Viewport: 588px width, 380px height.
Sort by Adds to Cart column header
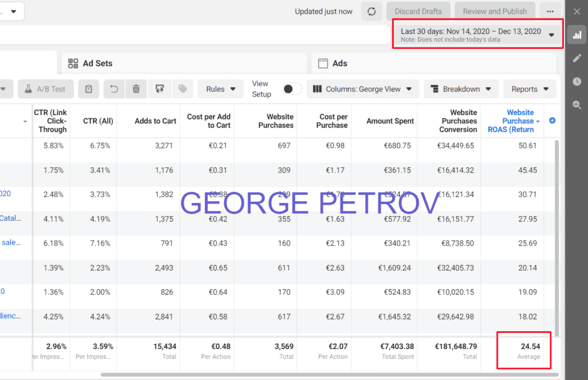(x=155, y=121)
